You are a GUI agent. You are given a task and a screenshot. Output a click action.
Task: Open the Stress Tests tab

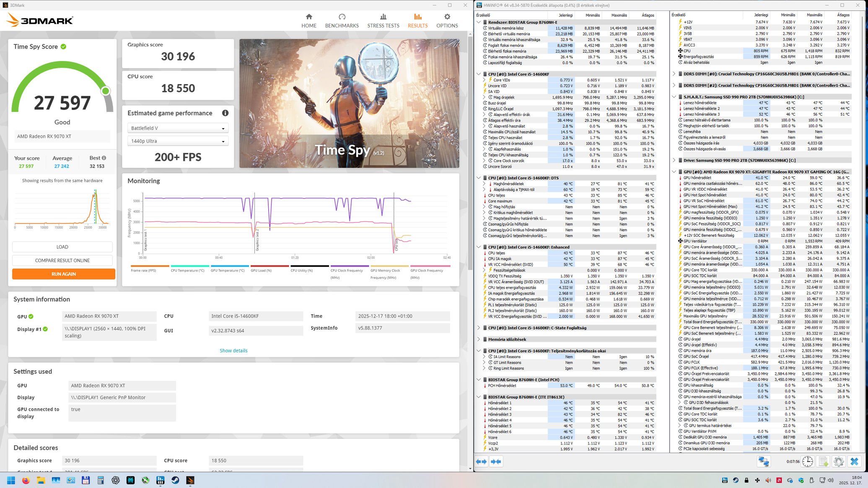pos(383,21)
